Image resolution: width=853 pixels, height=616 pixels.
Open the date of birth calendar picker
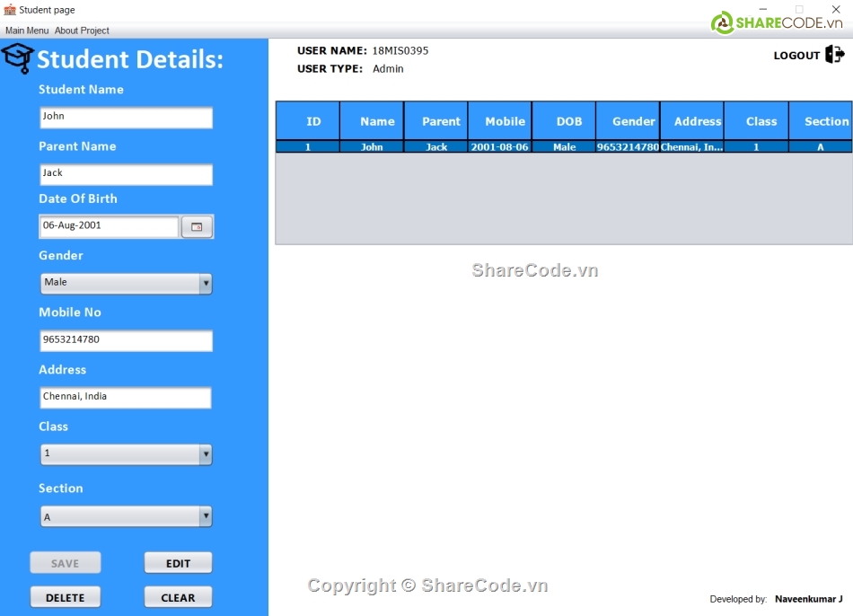pyautogui.click(x=197, y=227)
